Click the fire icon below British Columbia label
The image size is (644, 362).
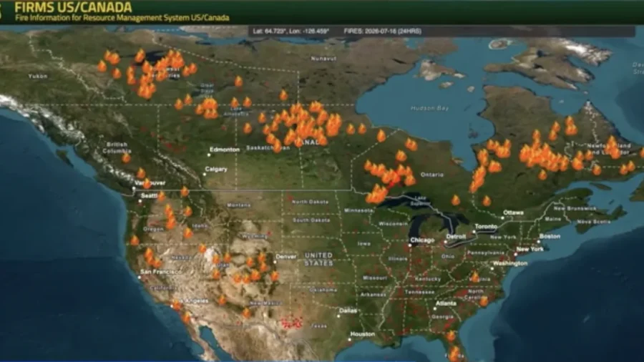pos(127,157)
